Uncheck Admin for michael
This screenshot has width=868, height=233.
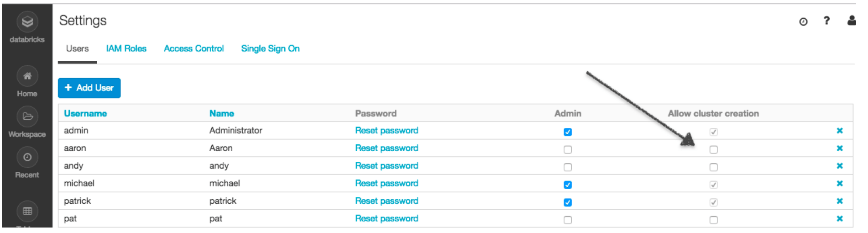pos(568,185)
